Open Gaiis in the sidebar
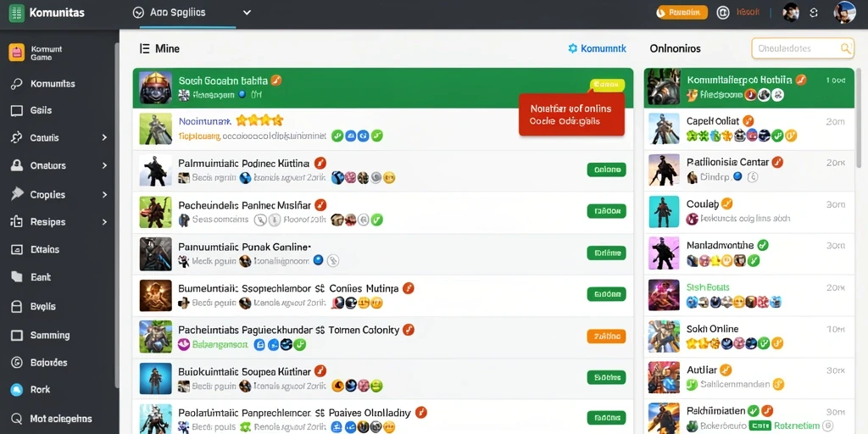 tap(41, 110)
